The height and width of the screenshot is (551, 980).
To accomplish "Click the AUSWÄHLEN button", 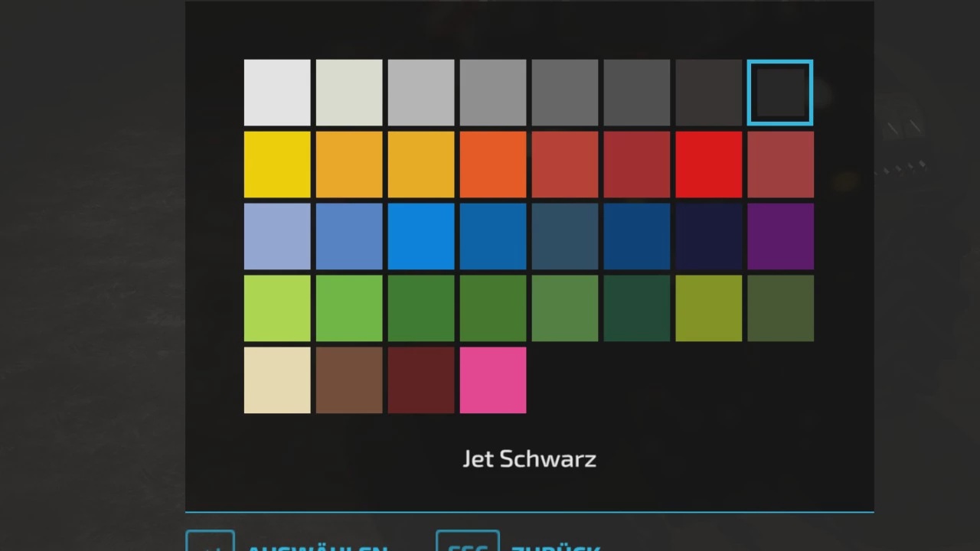I will coord(317,546).
